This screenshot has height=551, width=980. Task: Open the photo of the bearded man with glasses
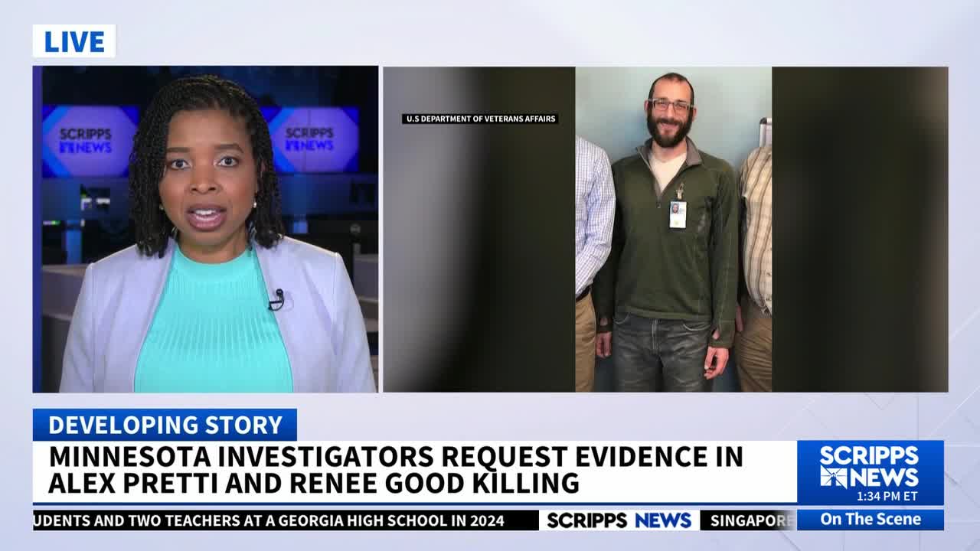(673, 229)
